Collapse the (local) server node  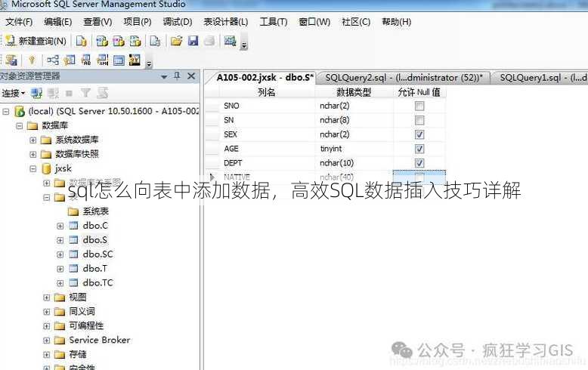point(6,111)
